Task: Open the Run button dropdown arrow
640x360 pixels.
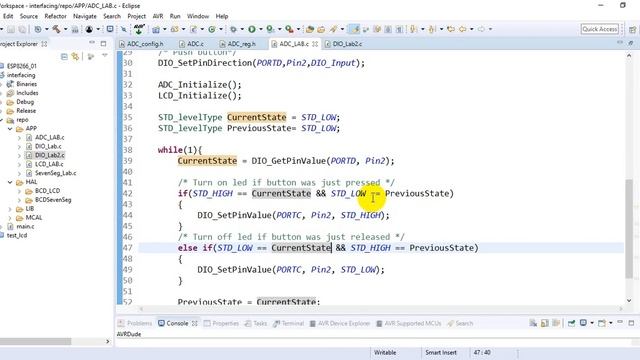Action: tap(260, 29)
